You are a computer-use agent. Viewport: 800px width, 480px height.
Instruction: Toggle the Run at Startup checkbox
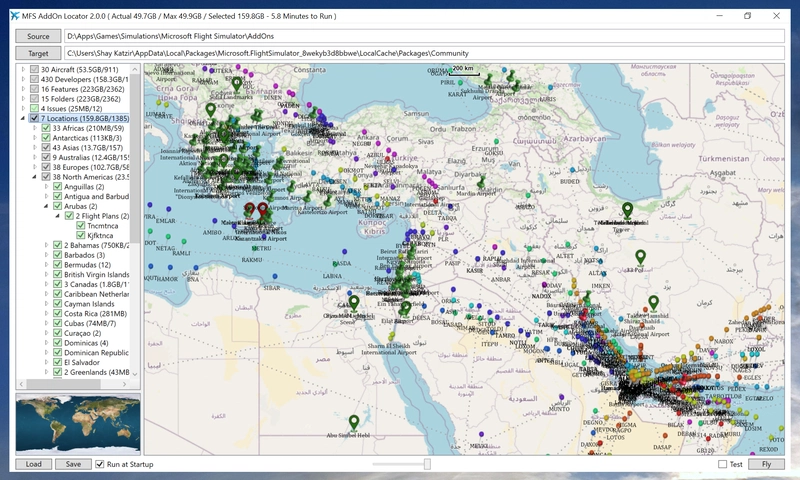pyautogui.click(x=100, y=464)
